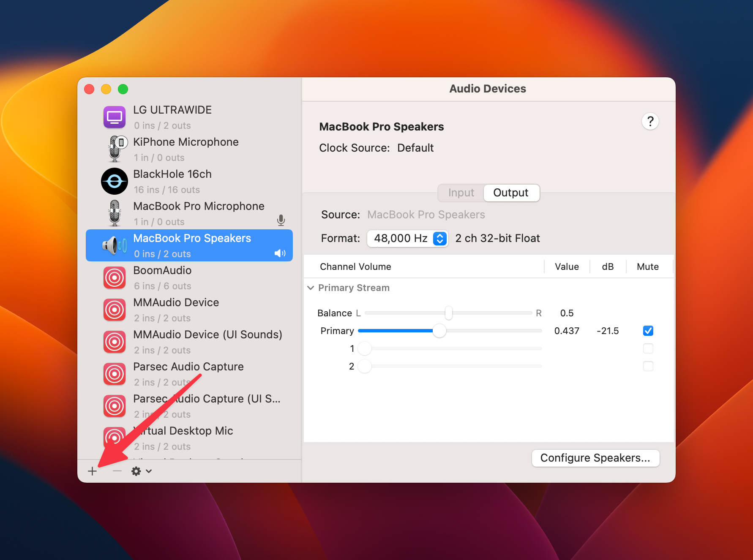This screenshot has width=753, height=560.
Task: Click the Parsec Audio Capture device icon
Action: (114, 374)
